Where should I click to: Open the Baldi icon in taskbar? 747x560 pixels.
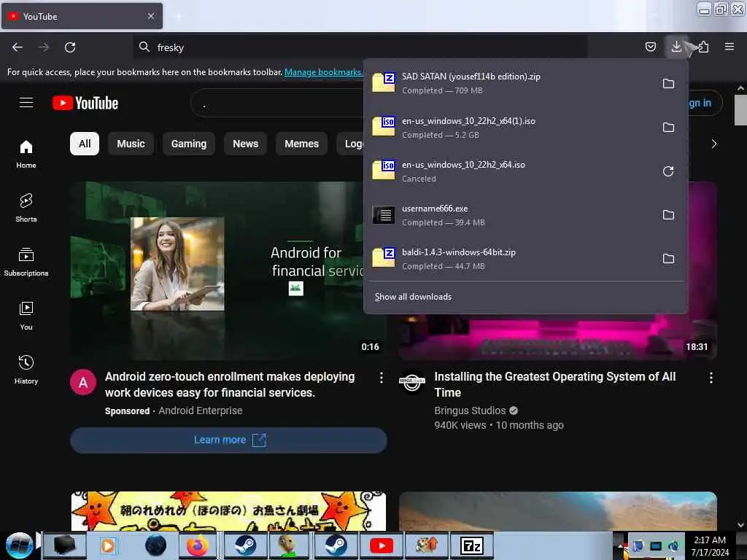click(289, 545)
